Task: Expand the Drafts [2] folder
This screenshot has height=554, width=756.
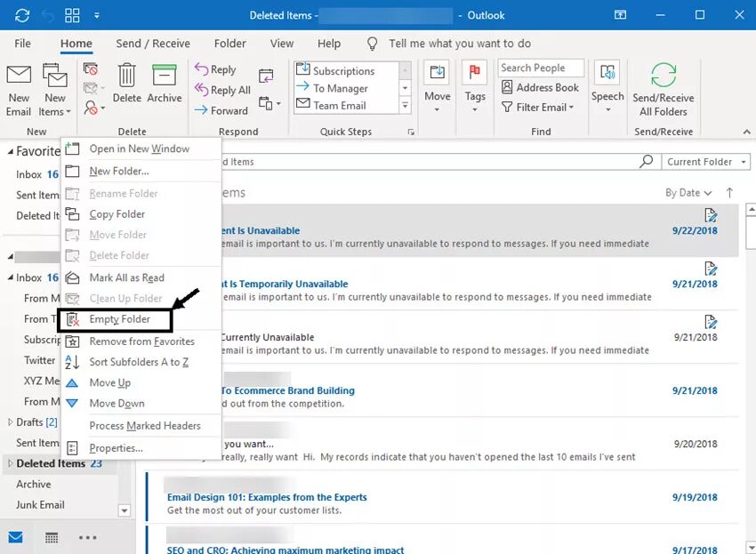Action: [10, 422]
